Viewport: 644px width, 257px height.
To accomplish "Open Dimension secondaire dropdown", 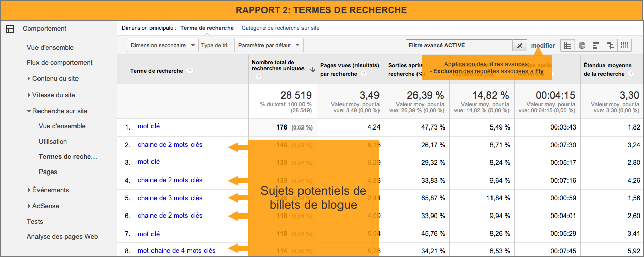I will (x=162, y=45).
